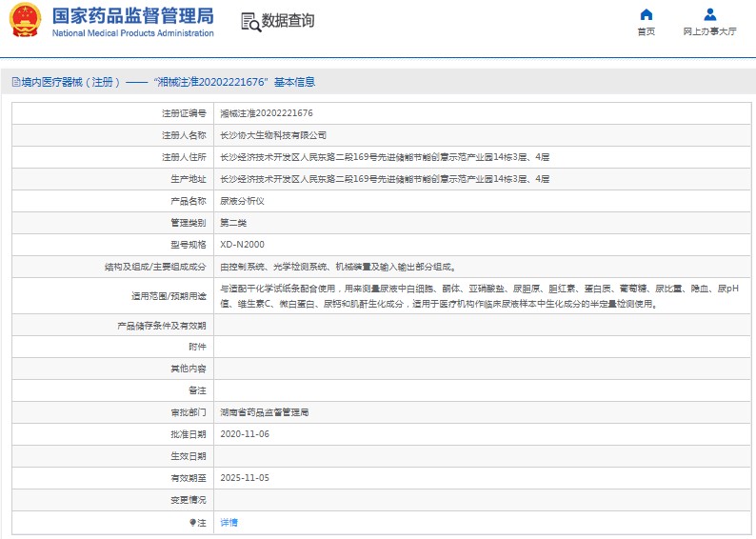Click the bullet icon beside 注

[193, 522]
